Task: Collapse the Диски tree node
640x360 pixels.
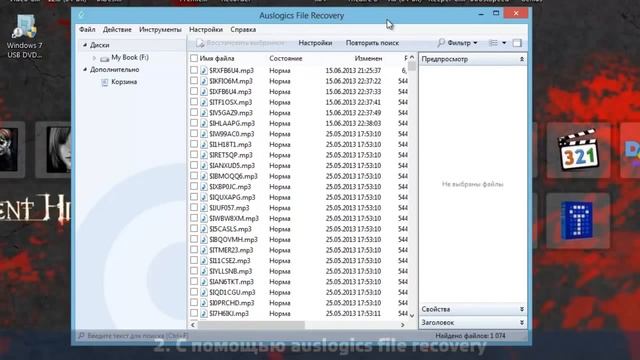Action: pos(85,45)
